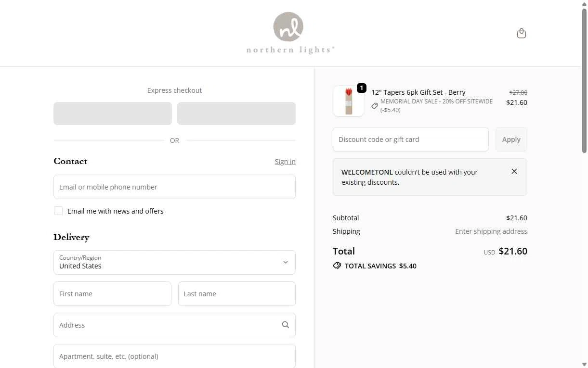The width and height of the screenshot is (588, 368).
Task: Click the first Express checkout button
Action: [113, 114]
